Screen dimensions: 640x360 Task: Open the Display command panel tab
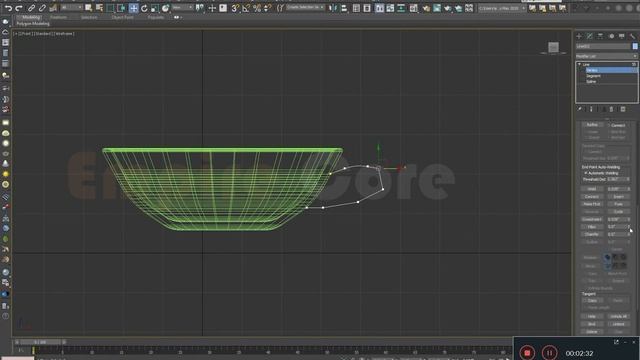pos(622,36)
